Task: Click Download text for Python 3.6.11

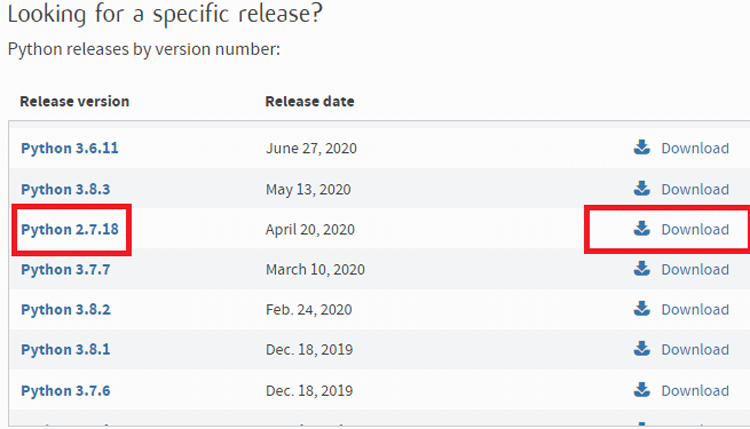Action: point(695,149)
